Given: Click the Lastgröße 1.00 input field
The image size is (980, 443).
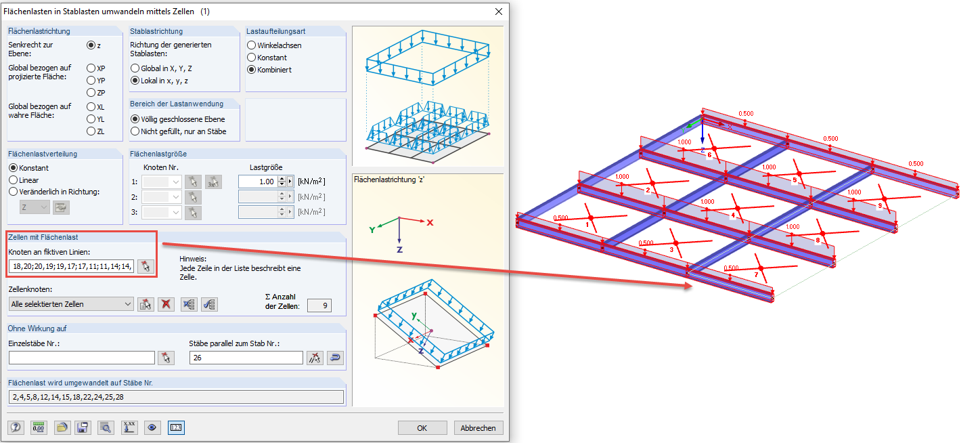Looking at the screenshot, I should [x=258, y=182].
